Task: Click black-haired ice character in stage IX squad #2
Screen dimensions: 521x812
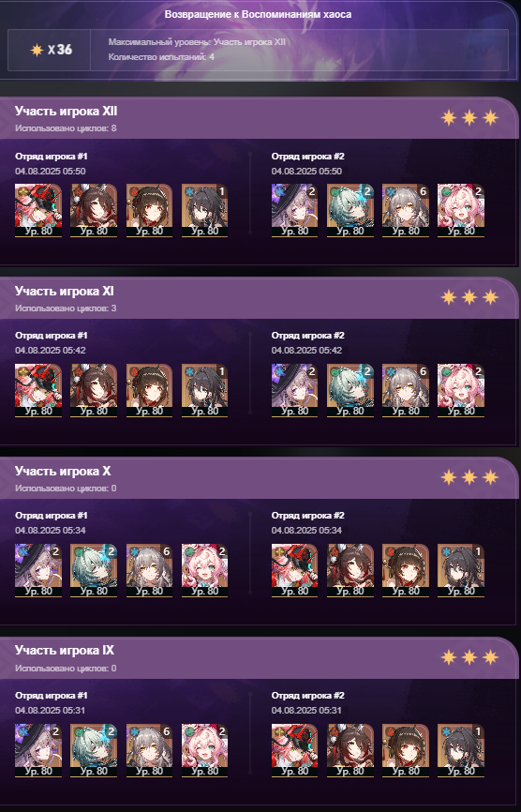Action: coord(461,750)
